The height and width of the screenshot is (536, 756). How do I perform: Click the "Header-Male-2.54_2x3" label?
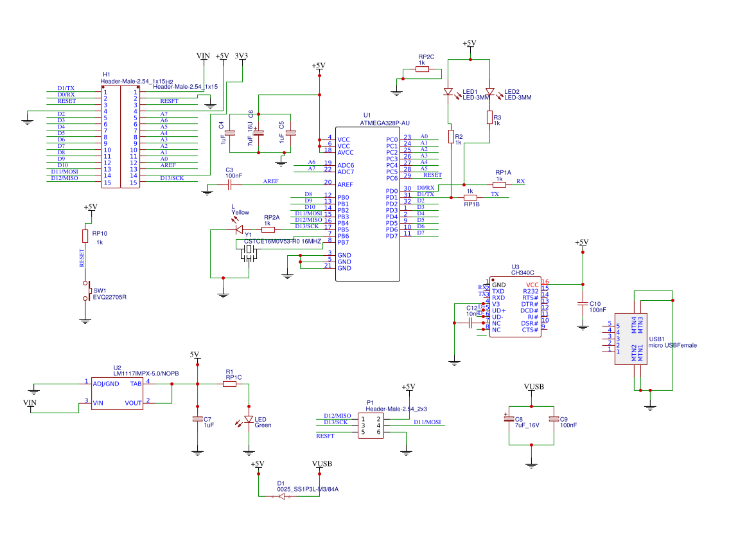[396, 409]
